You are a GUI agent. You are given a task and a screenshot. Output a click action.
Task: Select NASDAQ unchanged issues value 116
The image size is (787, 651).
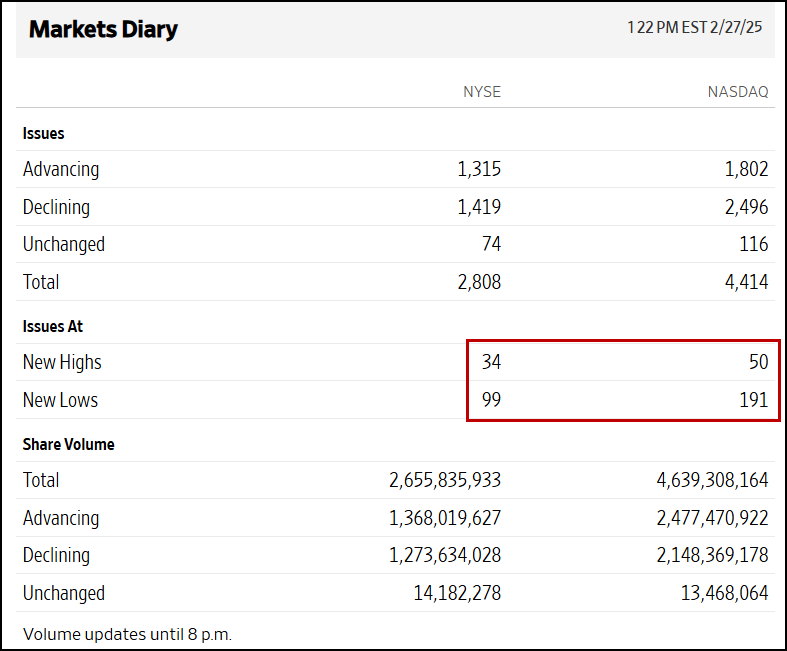[x=753, y=244]
